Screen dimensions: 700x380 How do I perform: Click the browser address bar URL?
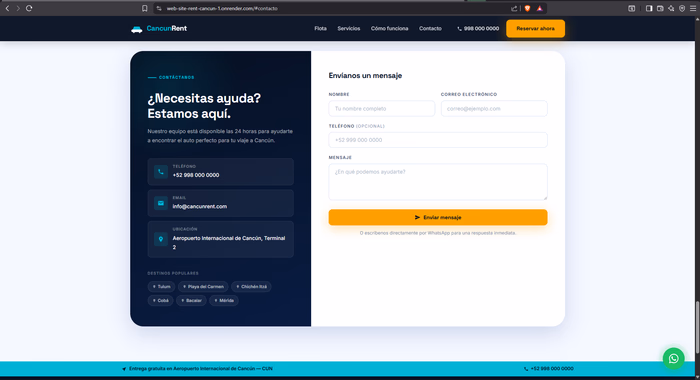coord(222,8)
